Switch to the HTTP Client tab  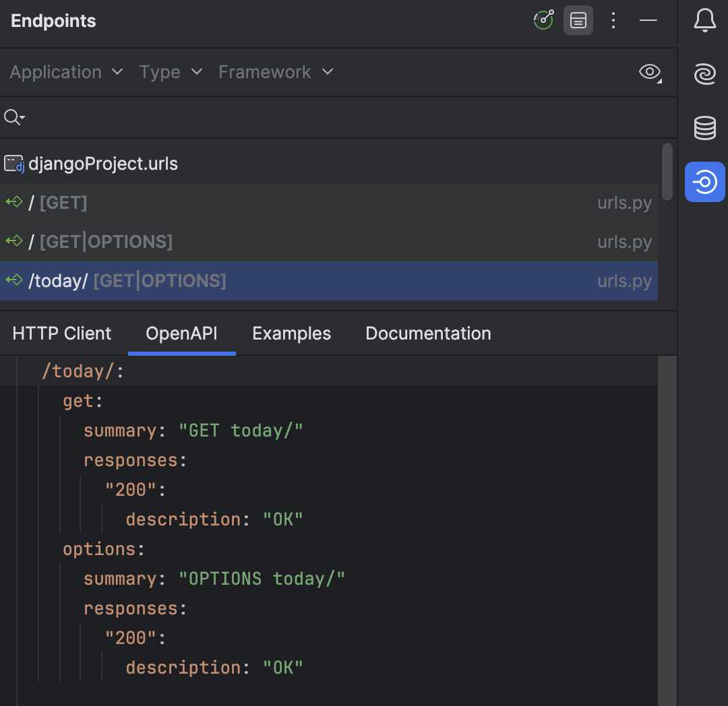tap(61, 333)
